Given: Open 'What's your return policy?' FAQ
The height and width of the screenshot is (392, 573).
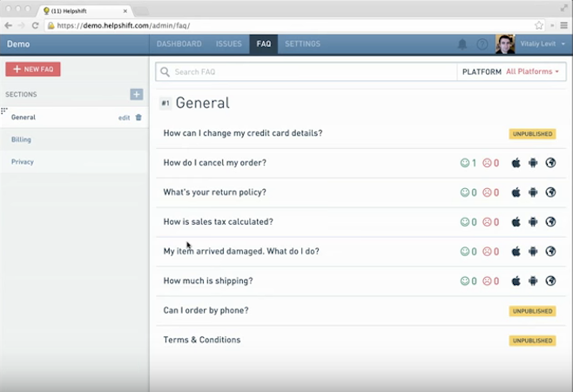Looking at the screenshot, I should click(x=215, y=193).
